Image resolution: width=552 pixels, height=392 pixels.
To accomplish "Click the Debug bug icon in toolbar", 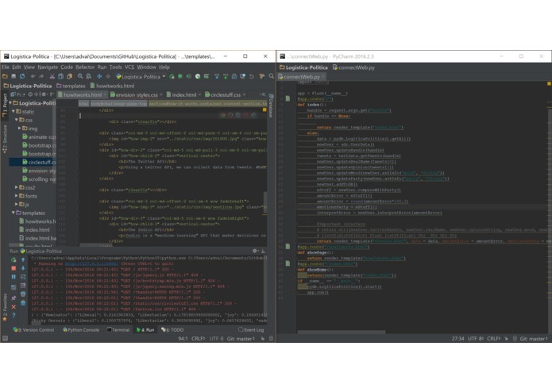I will 180,76.
